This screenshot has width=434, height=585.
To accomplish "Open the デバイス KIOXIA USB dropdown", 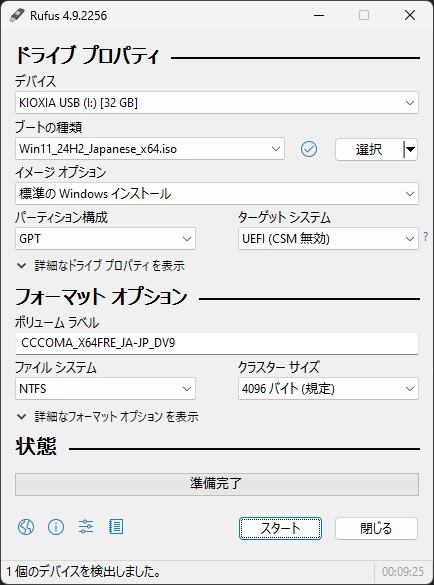I will [x=217, y=103].
